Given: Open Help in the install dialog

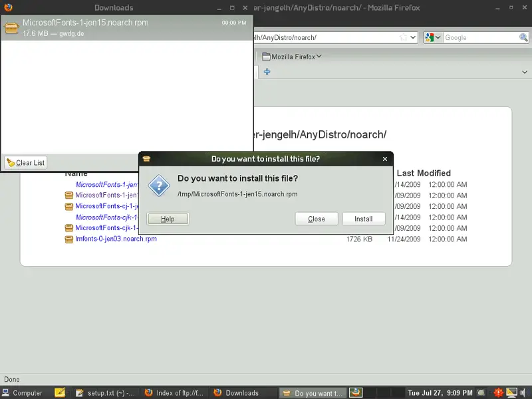Looking at the screenshot, I should (x=168, y=219).
